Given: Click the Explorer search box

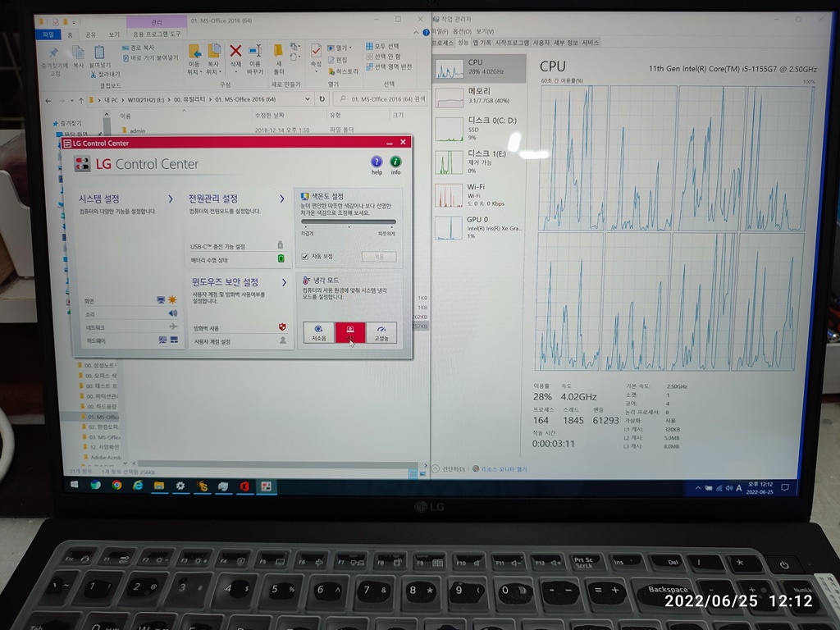Looking at the screenshot, I should (380, 99).
